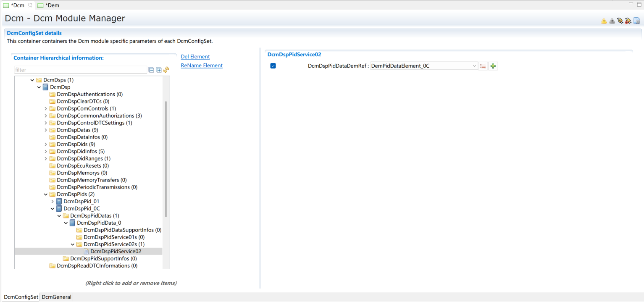
Task: Click the yellow sync icon beside filter
Action: pos(166,70)
